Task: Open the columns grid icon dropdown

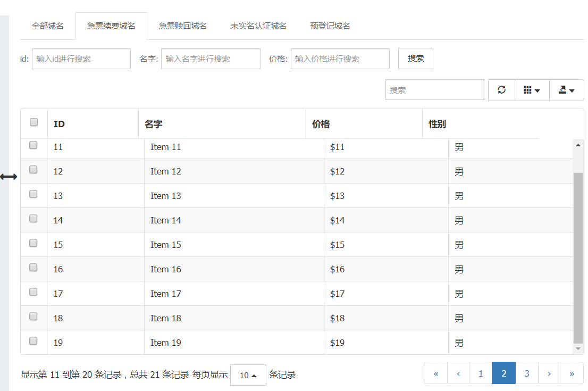Action: pyautogui.click(x=532, y=90)
